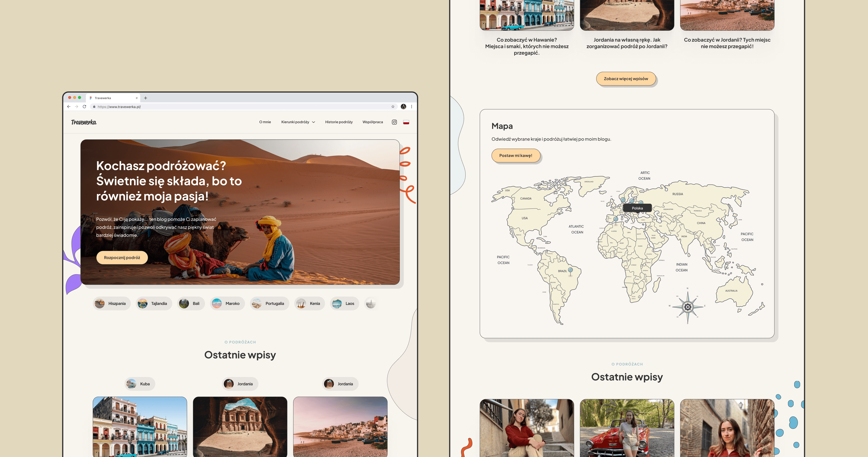Open the Havana colorful buildings post thumbnail

(140, 426)
